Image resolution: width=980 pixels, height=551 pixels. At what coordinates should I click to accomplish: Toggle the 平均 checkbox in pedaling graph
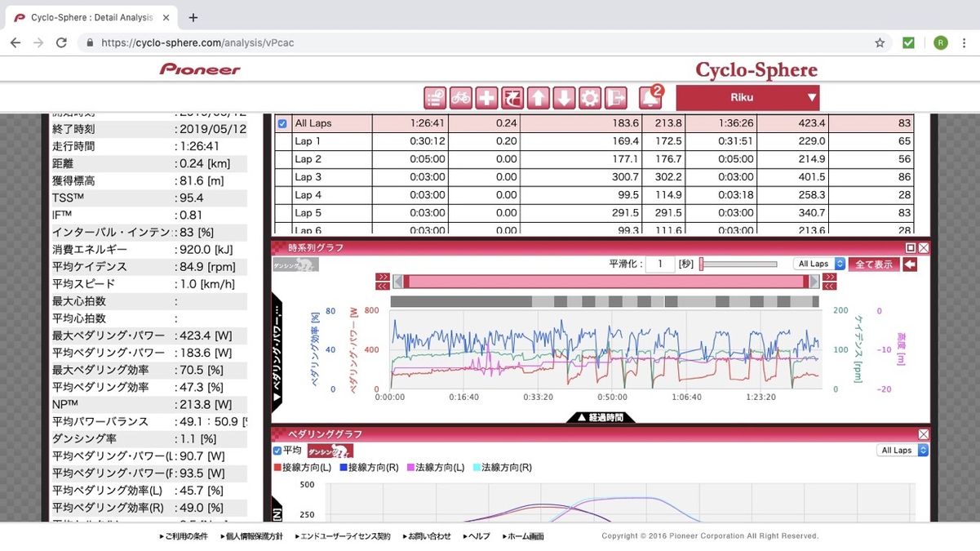point(277,451)
